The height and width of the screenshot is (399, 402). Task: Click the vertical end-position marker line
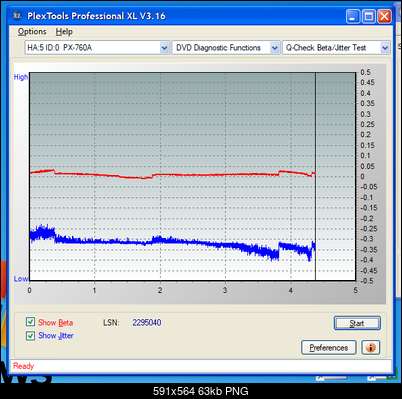tap(315, 176)
